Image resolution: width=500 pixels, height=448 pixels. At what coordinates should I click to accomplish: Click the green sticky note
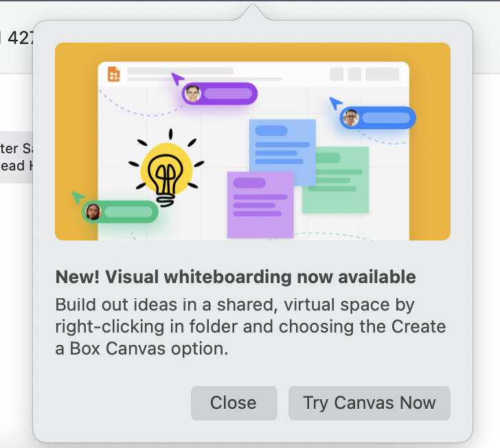(335, 180)
